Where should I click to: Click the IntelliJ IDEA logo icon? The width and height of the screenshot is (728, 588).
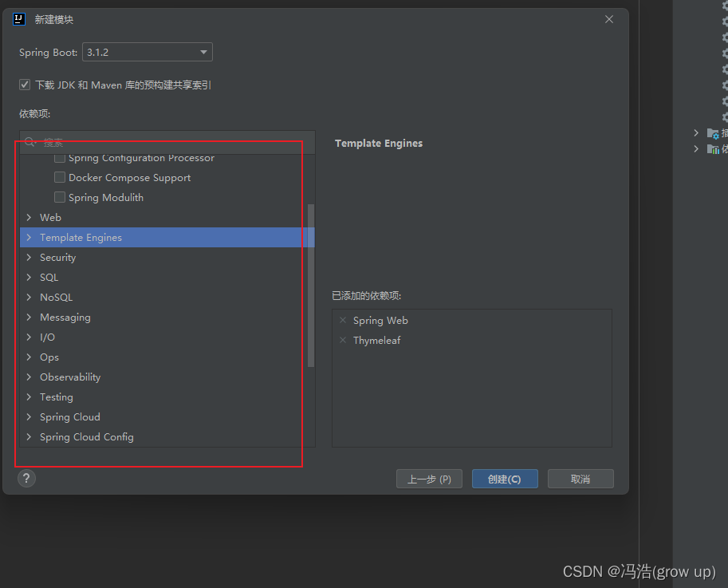(19, 19)
